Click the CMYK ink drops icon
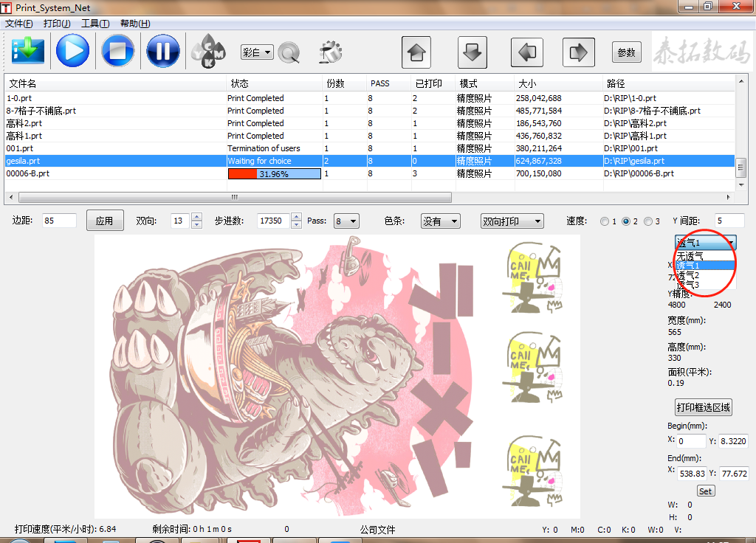The image size is (756, 543). (208, 52)
